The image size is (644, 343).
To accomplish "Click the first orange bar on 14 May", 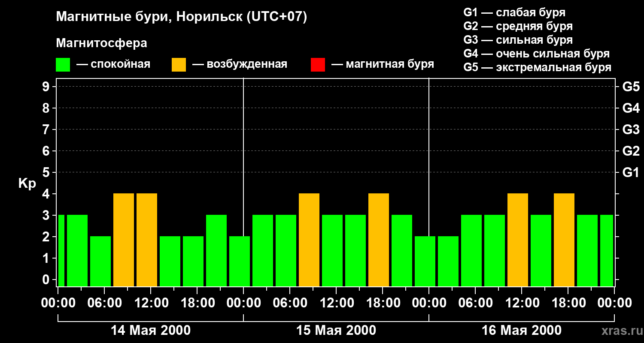I will (124, 239).
